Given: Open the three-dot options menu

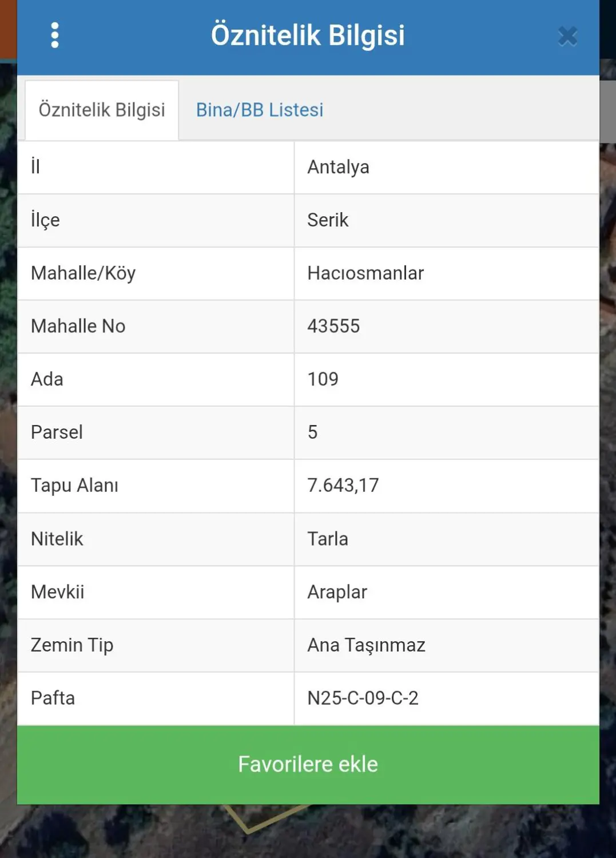Looking at the screenshot, I should [x=54, y=35].
